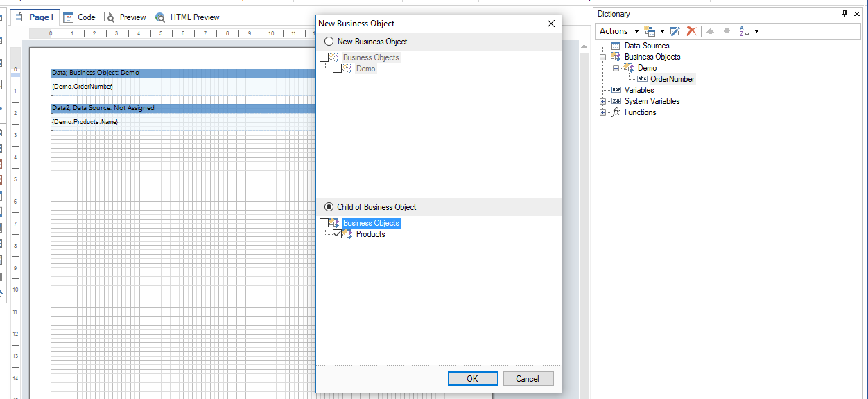Click the Preview magnifier icon
Screen dimensions: 868x399
109,17
